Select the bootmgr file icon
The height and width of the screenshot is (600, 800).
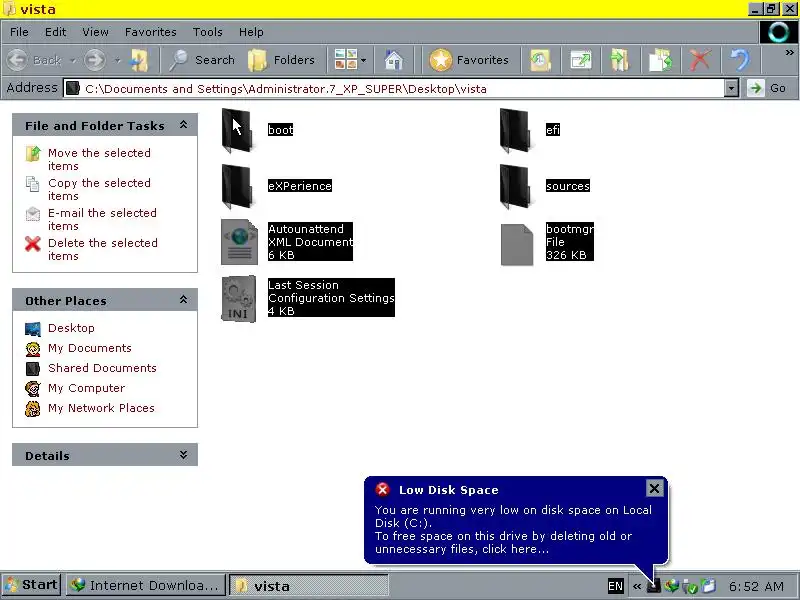[x=517, y=245]
